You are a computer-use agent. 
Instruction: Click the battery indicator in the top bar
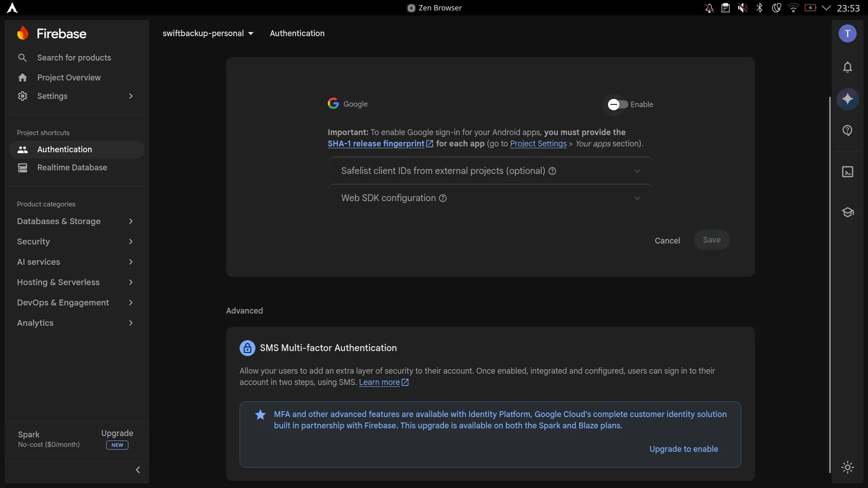pos(810,8)
